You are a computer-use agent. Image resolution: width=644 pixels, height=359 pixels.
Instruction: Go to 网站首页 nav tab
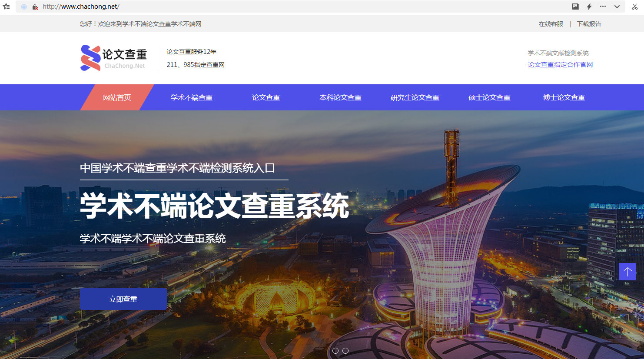(117, 97)
